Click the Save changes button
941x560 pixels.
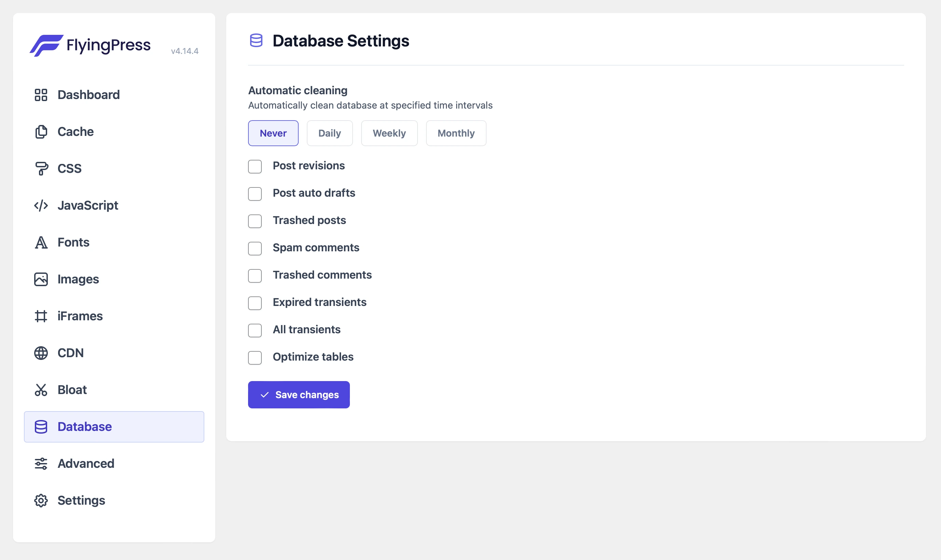point(299,394)
